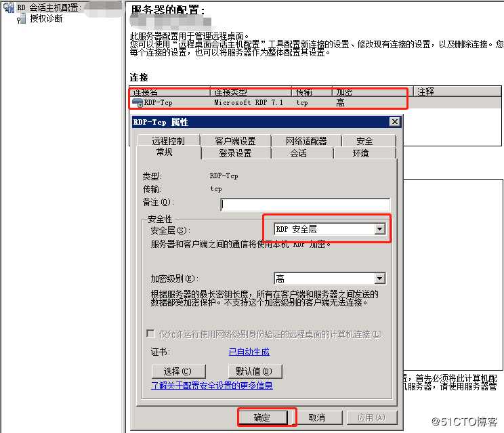The image size is (504, 433).
Task: Open the 授权诊断 tree item
Action: point(46,19)
